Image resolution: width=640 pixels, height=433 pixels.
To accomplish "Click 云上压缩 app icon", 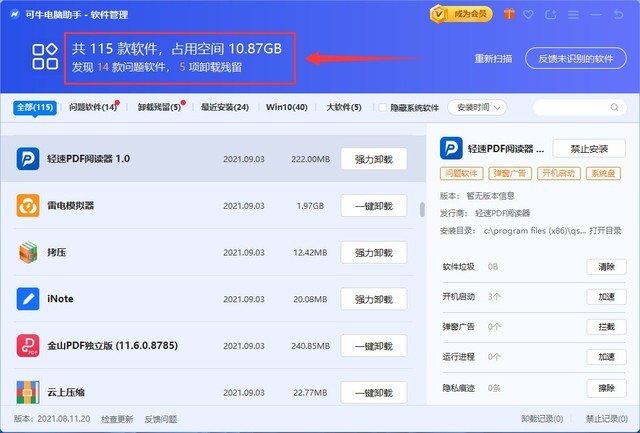I will 28,392.
